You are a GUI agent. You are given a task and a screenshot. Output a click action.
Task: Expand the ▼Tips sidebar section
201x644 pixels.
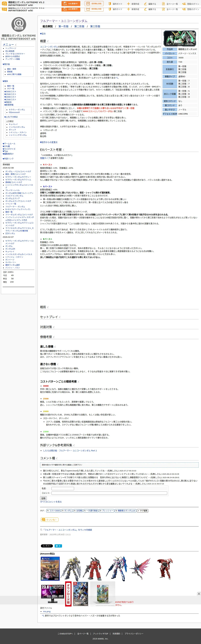tap(5, 151)
